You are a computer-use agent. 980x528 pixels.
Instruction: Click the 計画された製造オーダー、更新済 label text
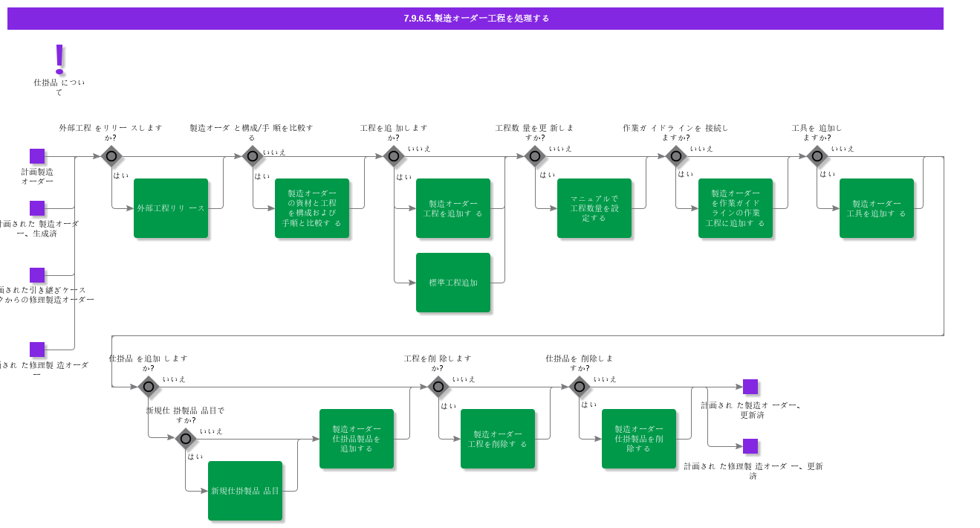752,410
